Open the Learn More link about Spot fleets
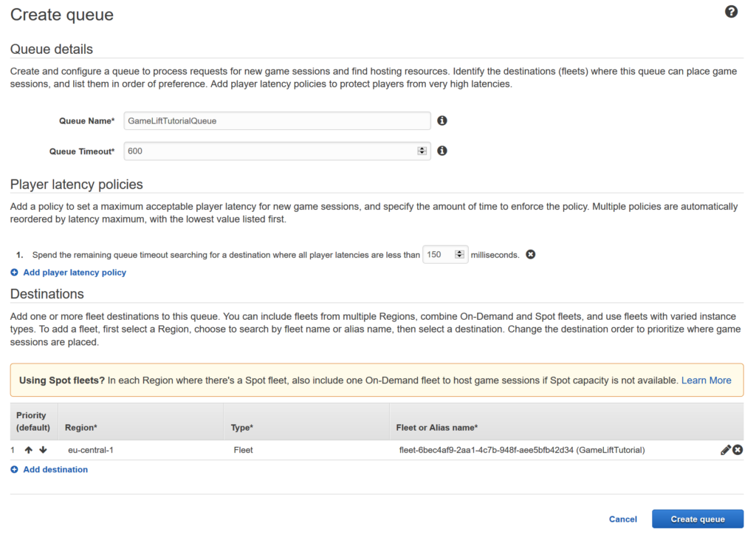This screenshot has height=560, width=756. tap(706, 380)
